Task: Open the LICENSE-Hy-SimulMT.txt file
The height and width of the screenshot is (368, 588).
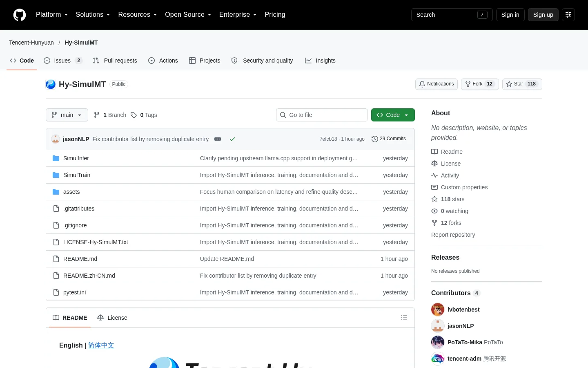Action: [96, 242]
